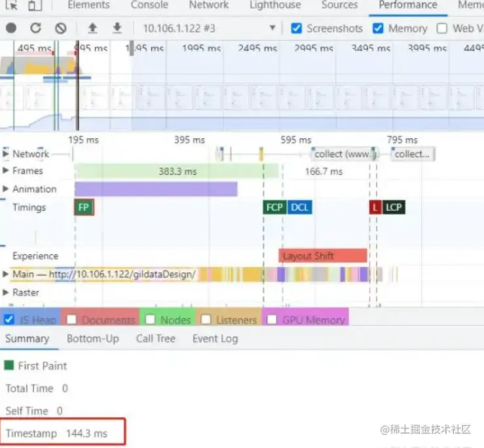Select the truncated collect... network request
This screenshot has width=484, height=448.
[x=413, y=154]
